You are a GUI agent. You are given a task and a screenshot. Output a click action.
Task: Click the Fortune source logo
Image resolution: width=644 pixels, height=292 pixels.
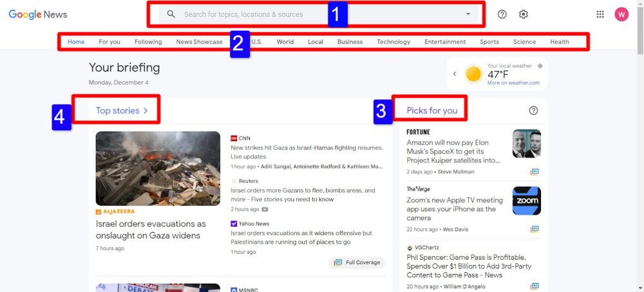coord(418,132)
